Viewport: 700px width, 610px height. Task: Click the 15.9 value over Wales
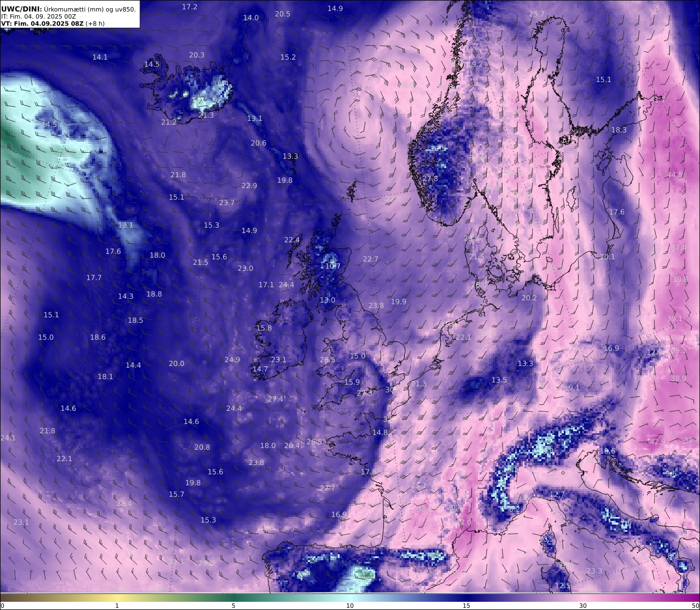[x=352, y=382]
